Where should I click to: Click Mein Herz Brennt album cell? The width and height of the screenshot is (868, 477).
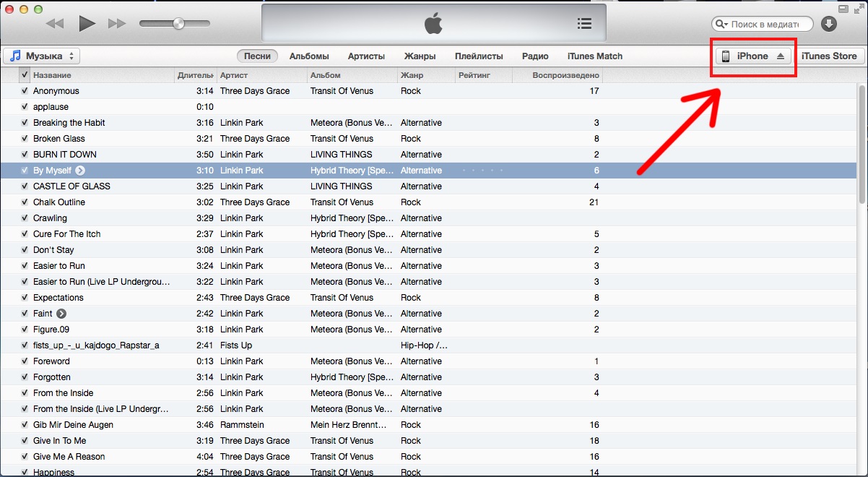coord(349,425)
